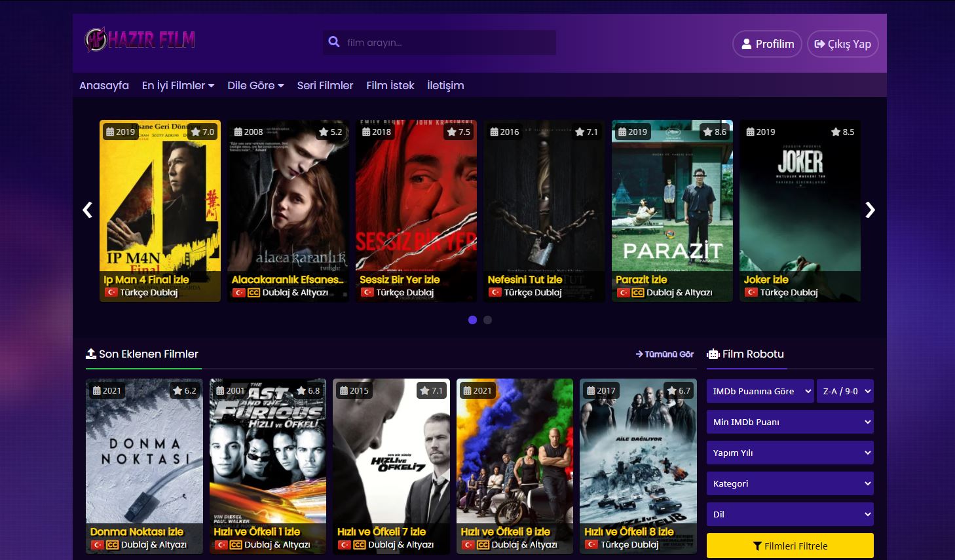955x560 pixels.
Task: Click the CC icon on Alacakaranlık Efsanesi
Action: click(x=253, y=293)
